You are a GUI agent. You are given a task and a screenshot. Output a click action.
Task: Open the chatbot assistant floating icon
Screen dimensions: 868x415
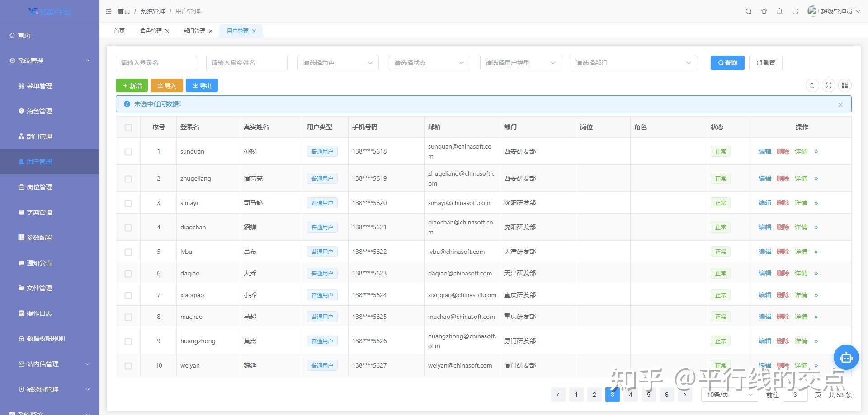[846, 358]
